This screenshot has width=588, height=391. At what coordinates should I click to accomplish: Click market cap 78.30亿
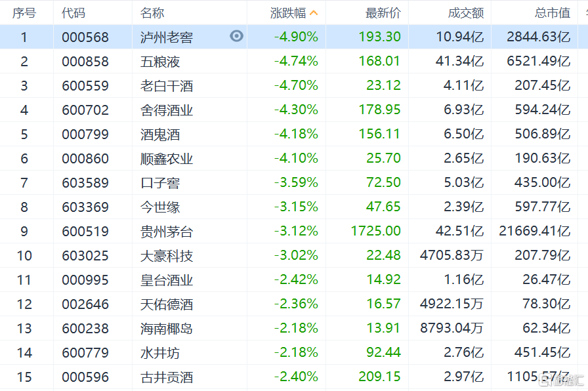[x=547, y=304]
